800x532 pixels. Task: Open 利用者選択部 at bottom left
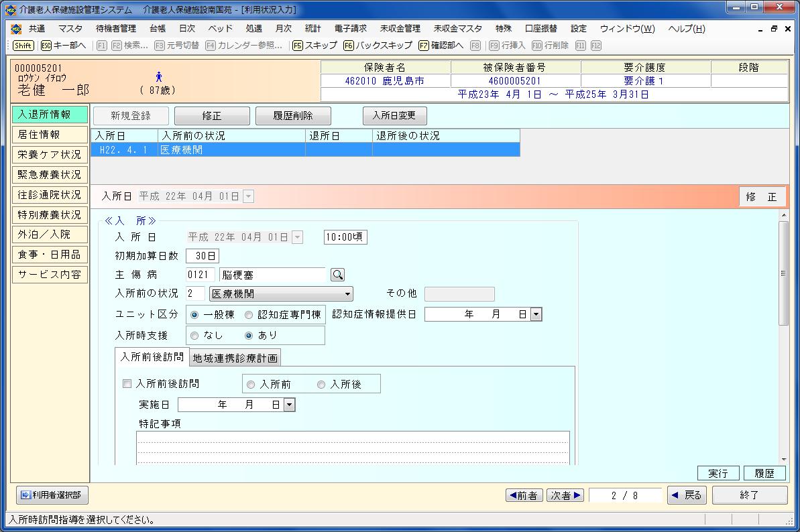pos(52,495)
